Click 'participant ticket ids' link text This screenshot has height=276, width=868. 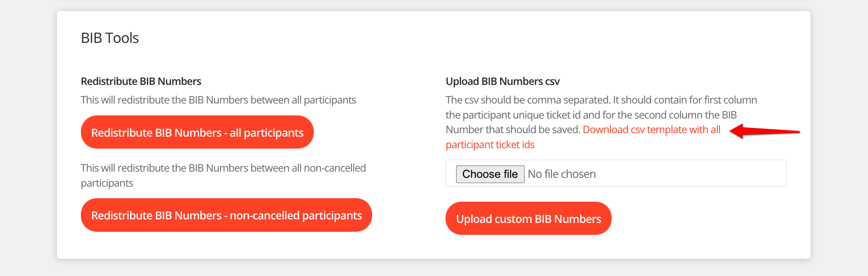(490, 145)
